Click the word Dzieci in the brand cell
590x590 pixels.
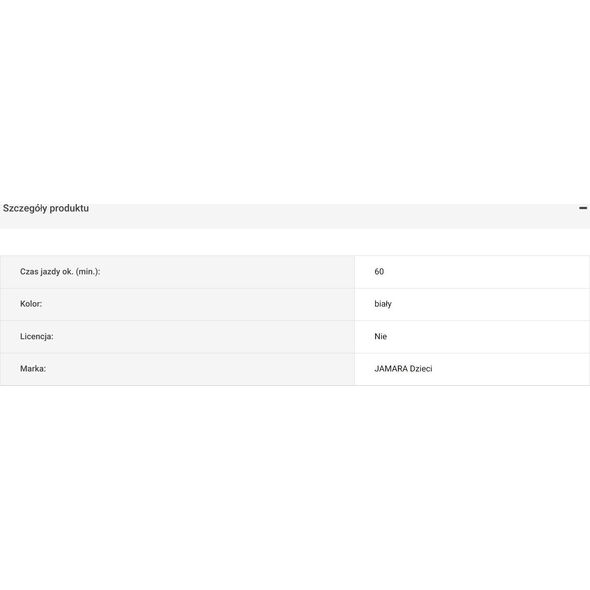421,369
